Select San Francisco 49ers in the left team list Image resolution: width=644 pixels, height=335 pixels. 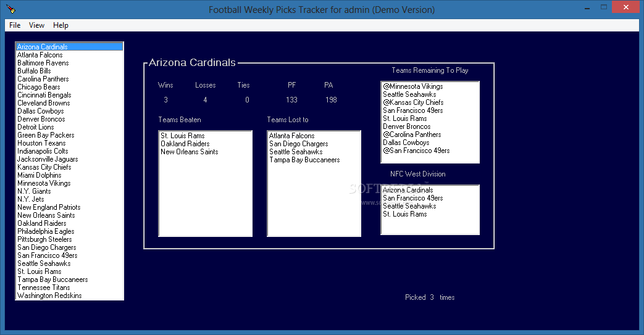pyautogui.click(x=69, y=255)
